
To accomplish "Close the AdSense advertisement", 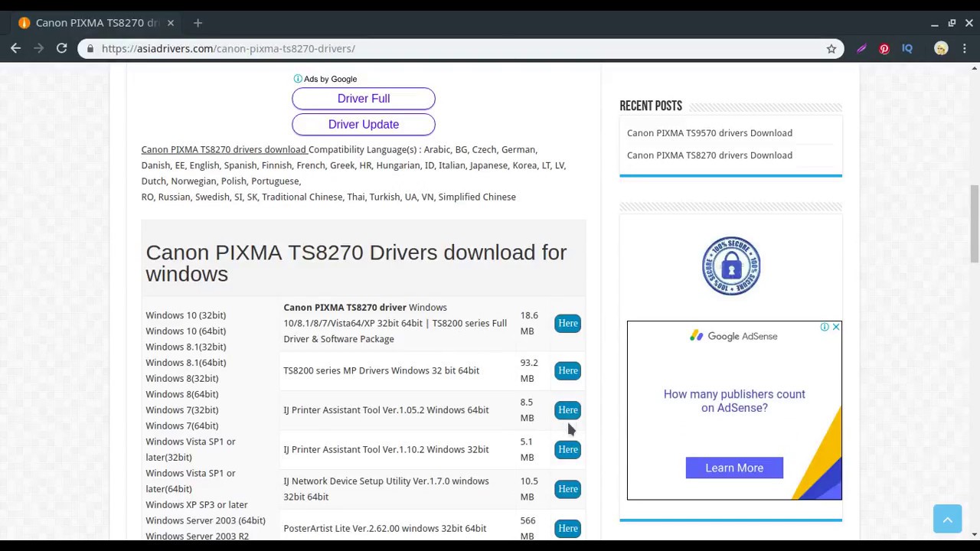I will [x=836, y=328].
